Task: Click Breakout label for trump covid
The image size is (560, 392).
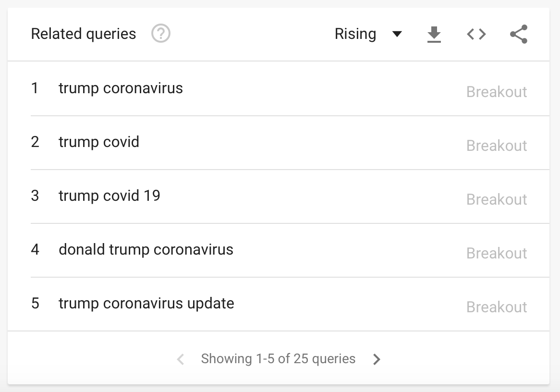Action: [497, 146]
